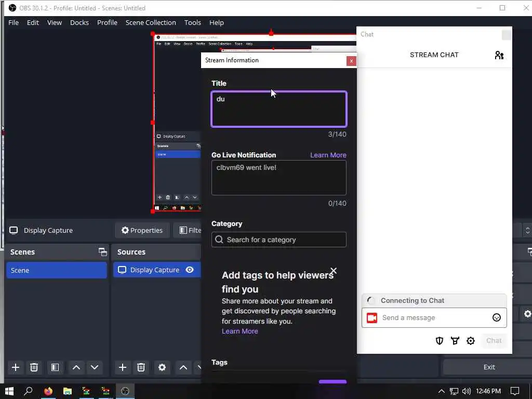
Task: Click into the stream Title field
Action: click(279, 109)
